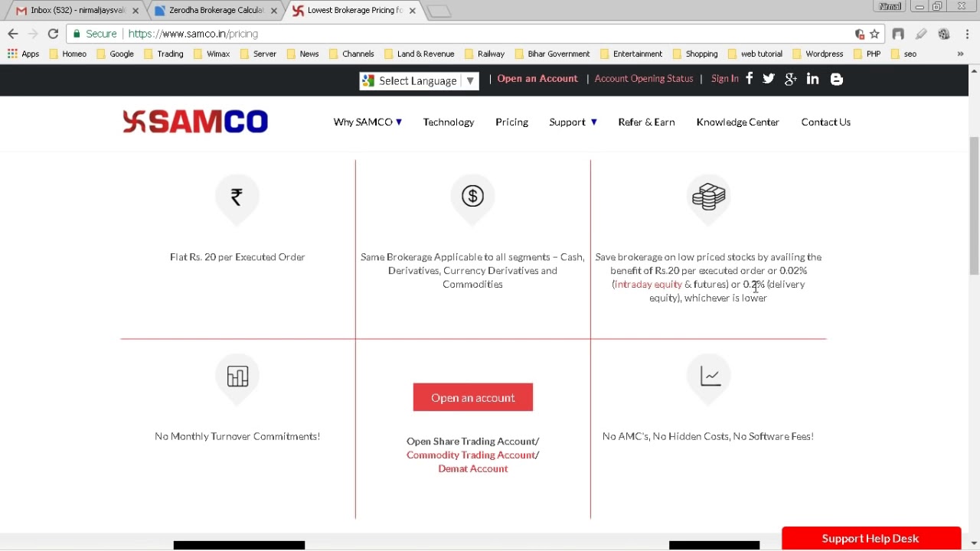The image size is (980, 551).
Task: Open the Wordpress bookmarks folder
Action: [x=818, y=54]
